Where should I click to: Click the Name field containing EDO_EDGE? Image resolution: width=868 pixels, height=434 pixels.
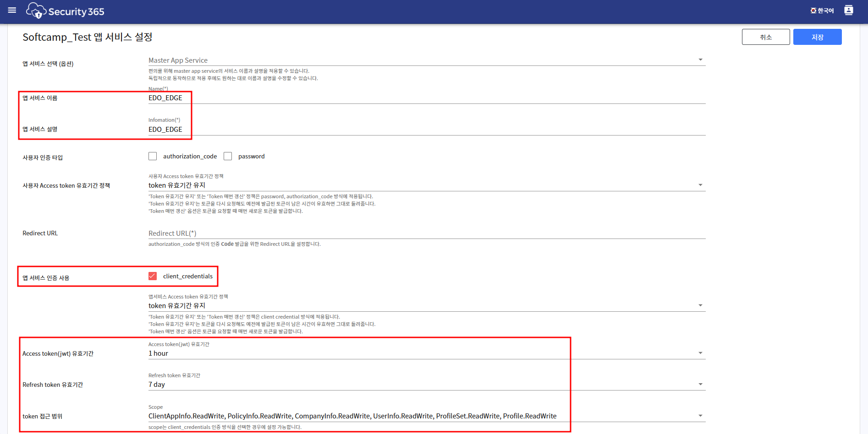[426, 98]
